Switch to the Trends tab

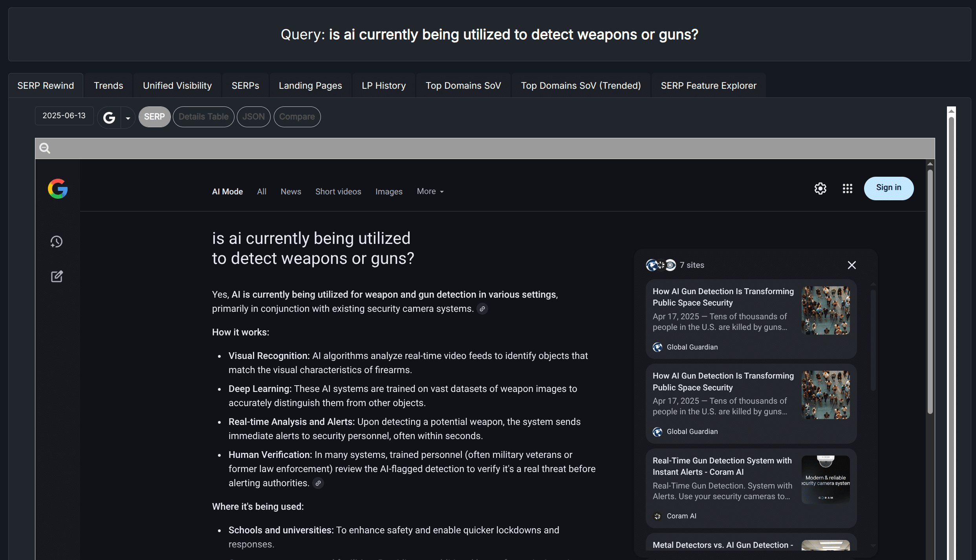coord(108,86)
